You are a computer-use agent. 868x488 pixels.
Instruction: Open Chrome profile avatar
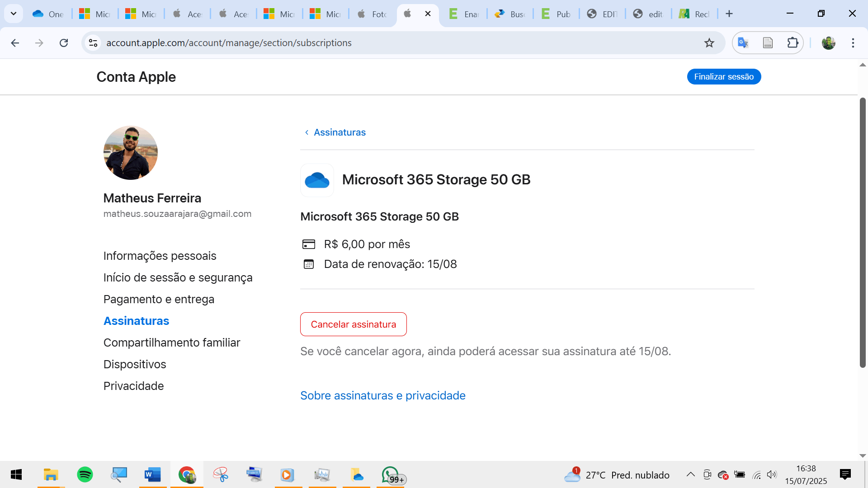pos(828,43)
